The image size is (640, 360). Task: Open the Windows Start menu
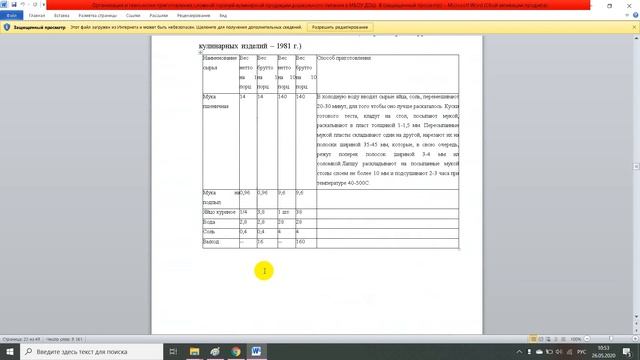tap(10, 351)
